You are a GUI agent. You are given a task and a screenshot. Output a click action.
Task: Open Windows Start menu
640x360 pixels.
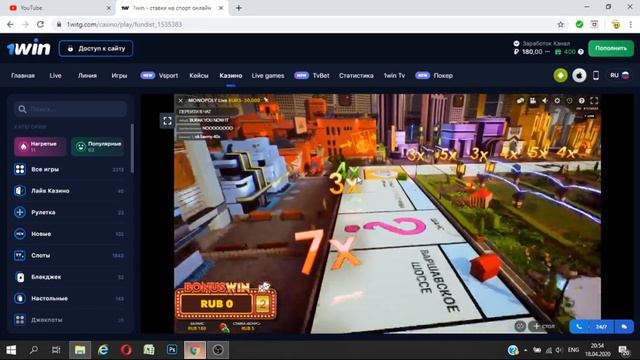coord(11,350)
